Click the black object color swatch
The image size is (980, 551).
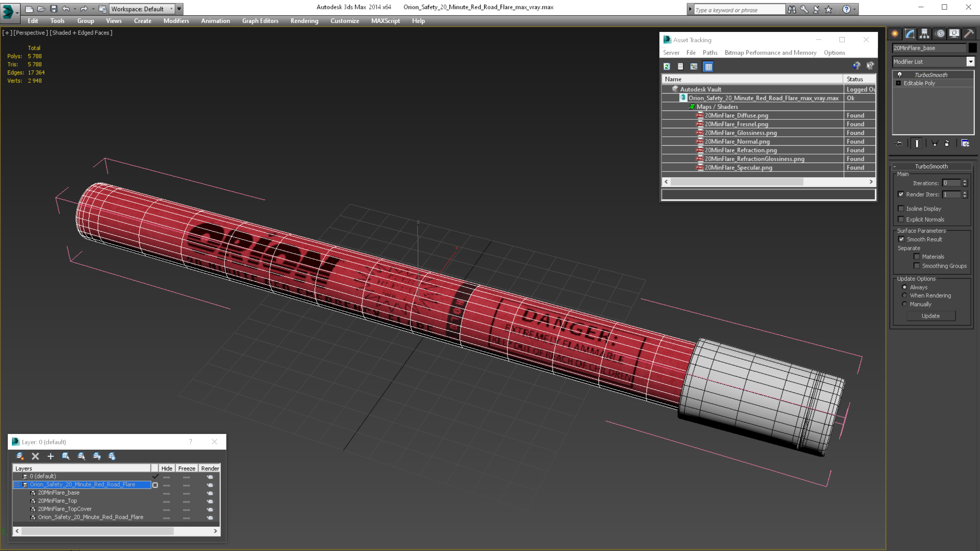point(973,48)
